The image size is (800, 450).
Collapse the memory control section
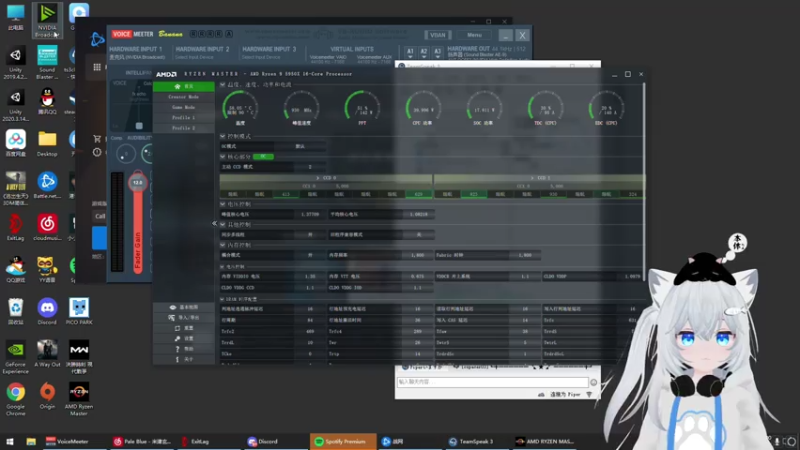click(x=222, y=245)
